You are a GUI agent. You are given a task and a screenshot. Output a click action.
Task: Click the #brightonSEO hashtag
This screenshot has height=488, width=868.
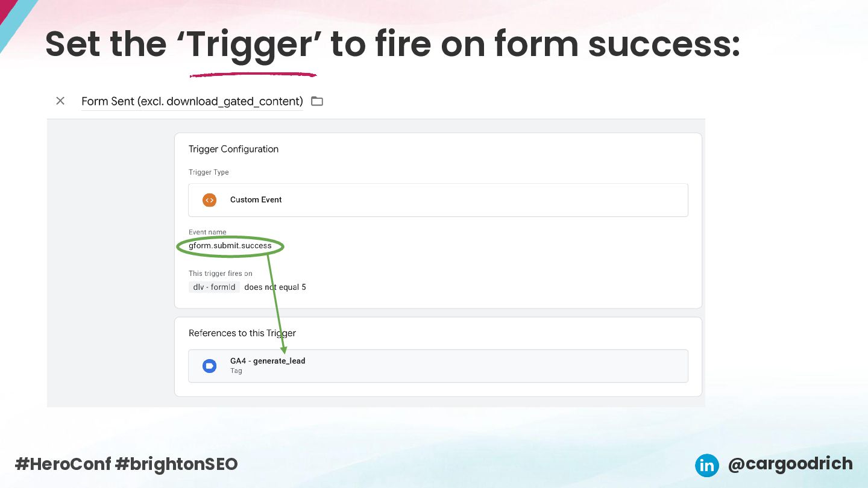click(x=176, y=464)
